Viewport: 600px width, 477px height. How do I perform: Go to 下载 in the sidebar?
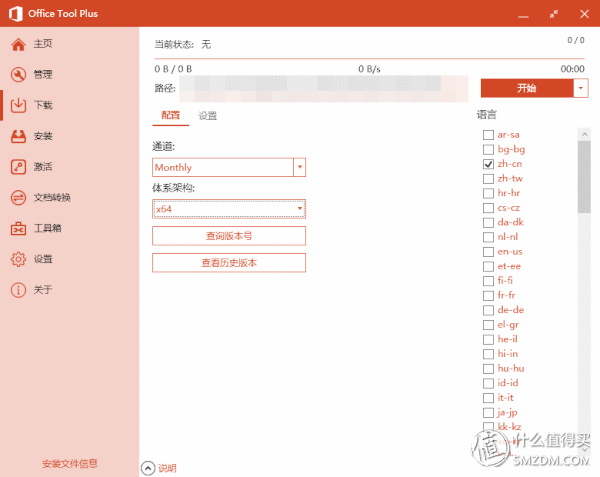pos(43,105)
